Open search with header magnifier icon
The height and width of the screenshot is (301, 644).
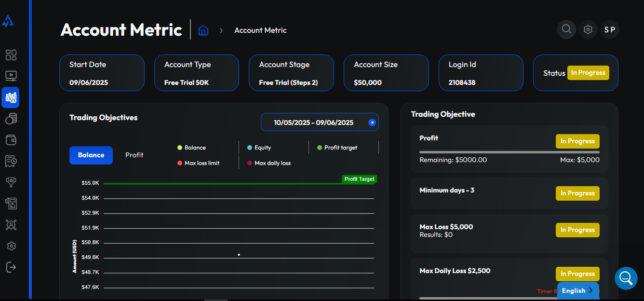pyautogui.click(x=566, y=29)
